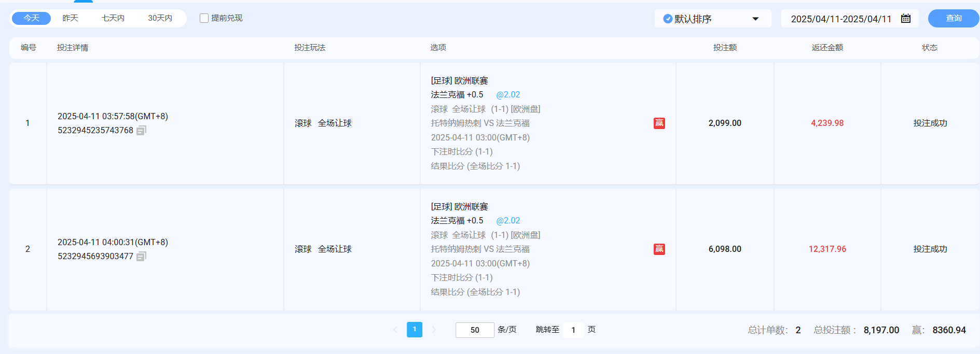The width and height of the screenshot is (980, 354).
Task: Enable the 提前兑现 checkbox
Action: click(x=204, y=18)
